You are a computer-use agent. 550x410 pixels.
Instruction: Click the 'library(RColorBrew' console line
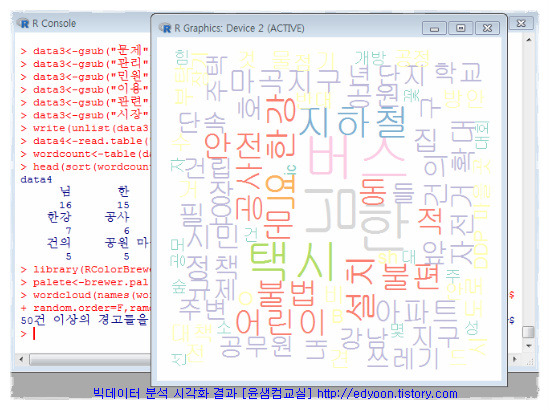click(85, 269)
